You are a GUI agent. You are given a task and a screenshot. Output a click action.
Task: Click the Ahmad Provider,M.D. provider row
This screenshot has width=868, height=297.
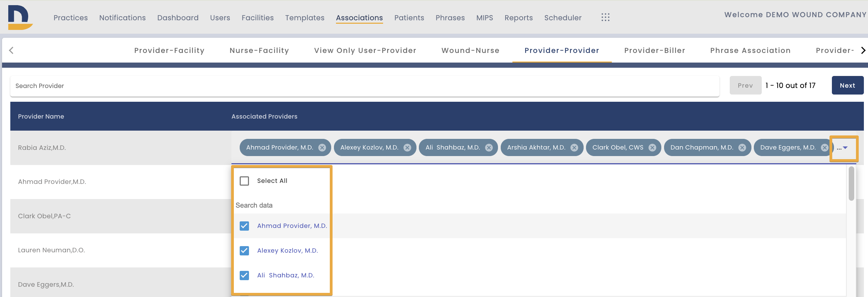(x=121, y=182)
